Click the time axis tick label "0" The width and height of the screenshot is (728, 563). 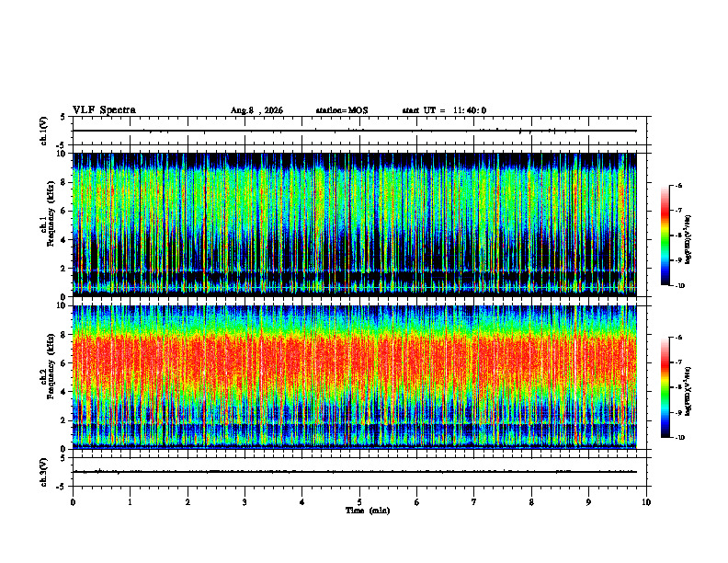(x=73, y=502)
